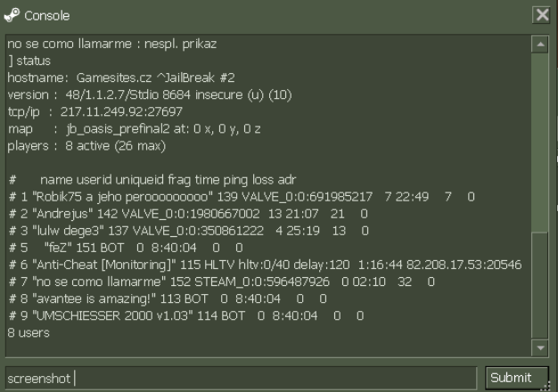Image resolution: width=558 pixels, height=392 pixels.
Task: Close the Console window
Action: (x=540, y=14)
